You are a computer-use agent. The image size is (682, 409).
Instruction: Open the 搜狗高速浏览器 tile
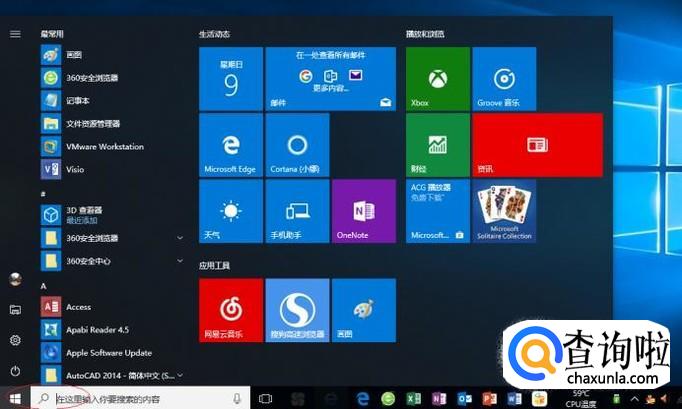tap(298, 310)
